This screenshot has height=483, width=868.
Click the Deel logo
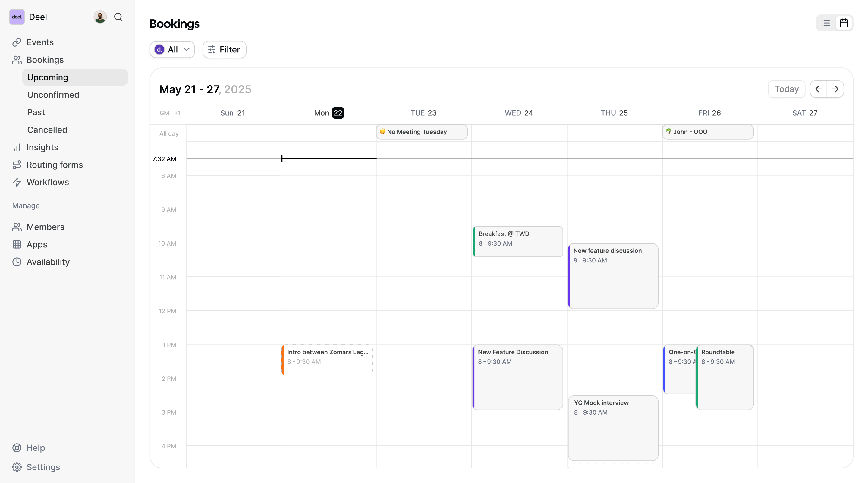(17, 17)
